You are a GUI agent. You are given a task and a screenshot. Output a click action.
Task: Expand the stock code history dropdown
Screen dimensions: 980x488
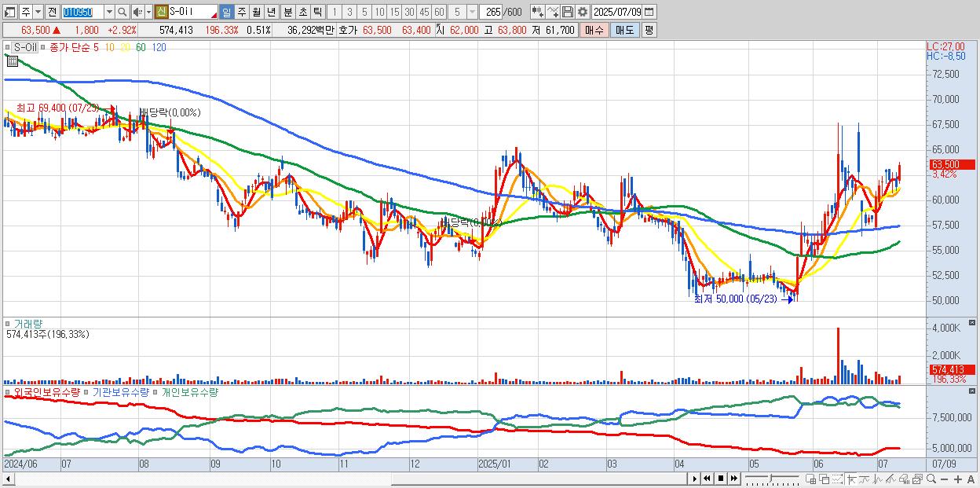click(x=109, y=12)
